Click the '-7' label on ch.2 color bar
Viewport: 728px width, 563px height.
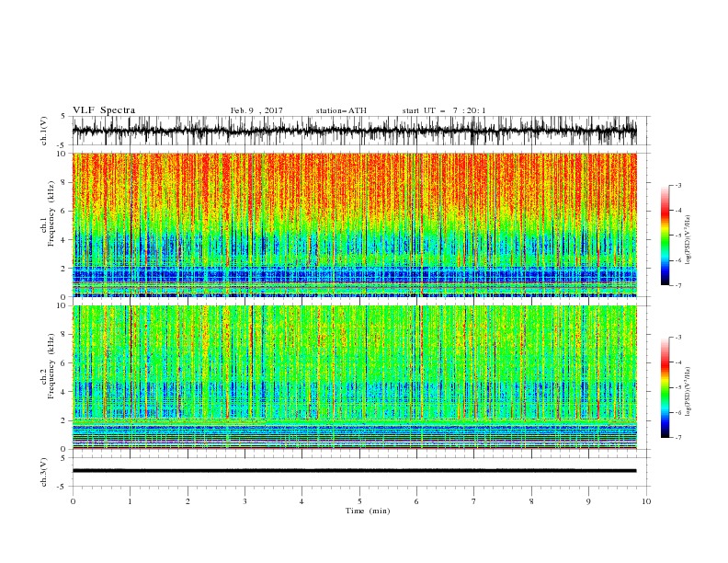tap(677, 437)
